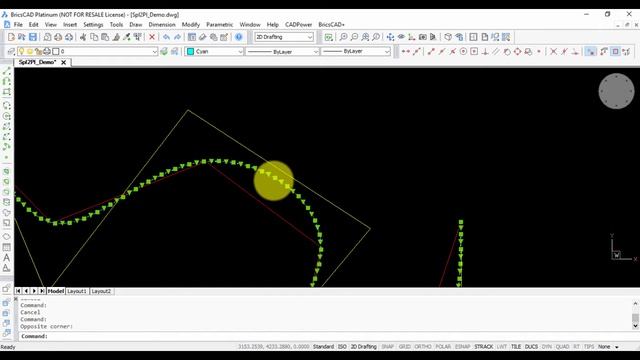Toggle DYN dynamic input
Screen dimensions: 640x360
tap(547, 347)
